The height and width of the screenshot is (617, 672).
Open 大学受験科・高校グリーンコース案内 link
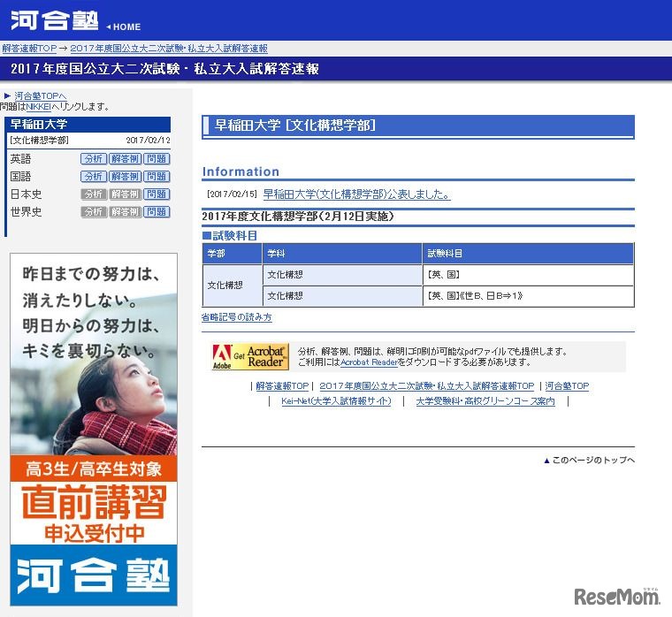click(485, 401)
